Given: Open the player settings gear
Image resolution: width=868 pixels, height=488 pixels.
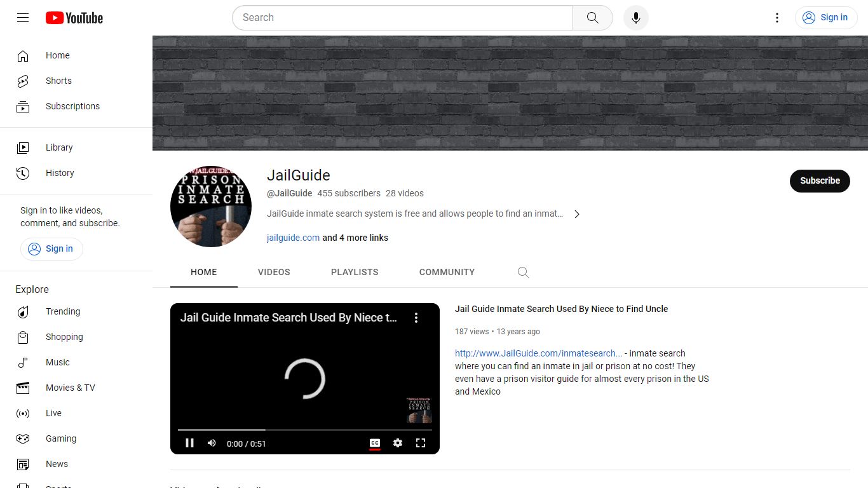Looking at the screenshot, I should click(398, 443).
